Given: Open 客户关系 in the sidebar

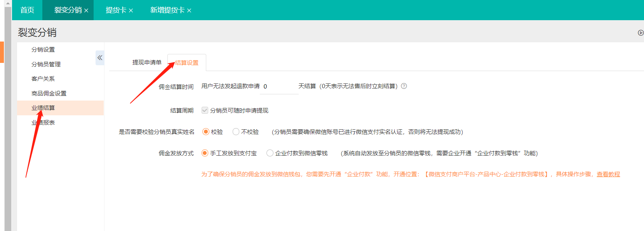Looking at the screenshot, I should click(x=43, y=79).
